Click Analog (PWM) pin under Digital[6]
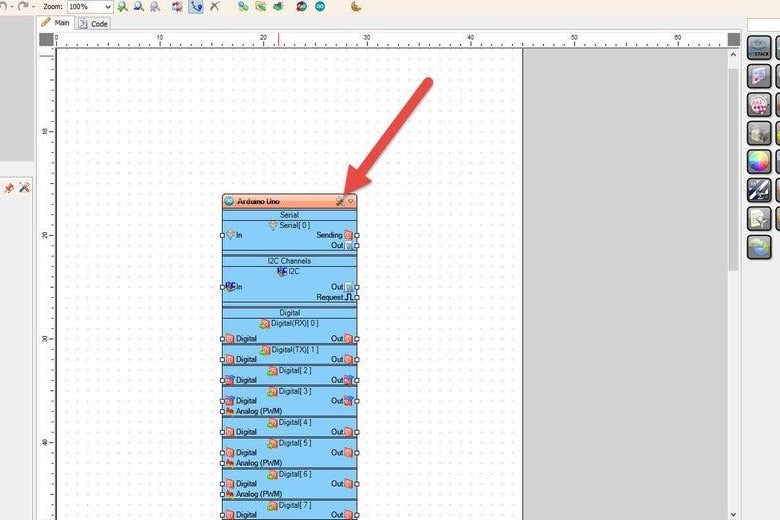 coord(222,494)
